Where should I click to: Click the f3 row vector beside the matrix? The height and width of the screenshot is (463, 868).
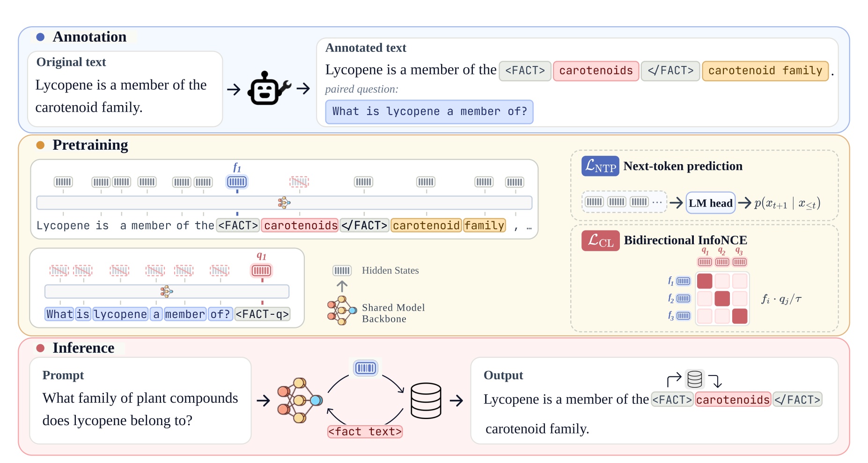click(684, 316)
